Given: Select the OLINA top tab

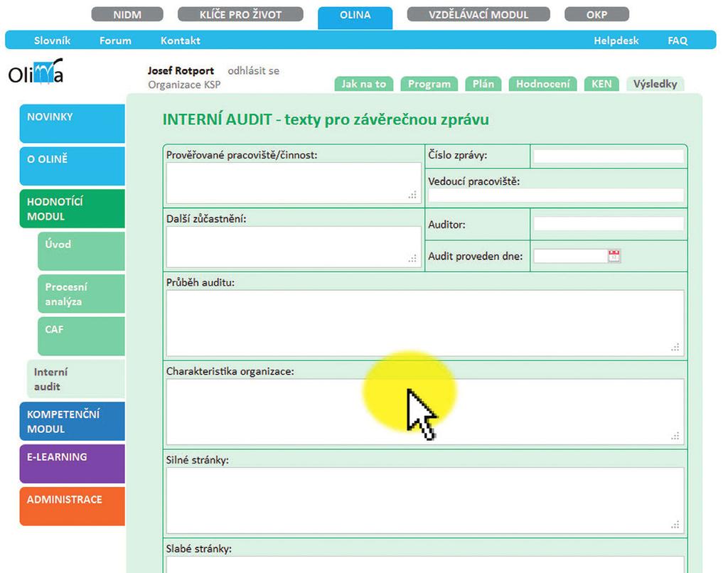Looking at the screenshot, I should (x=355, y=17).
